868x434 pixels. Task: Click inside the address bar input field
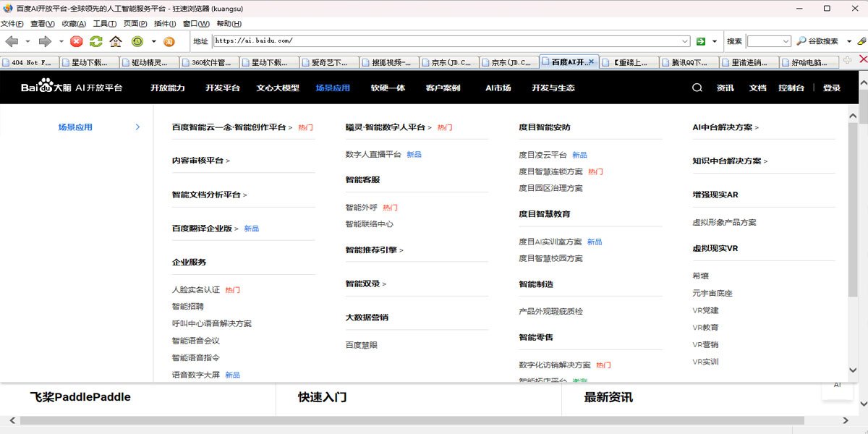coord(434,41)
